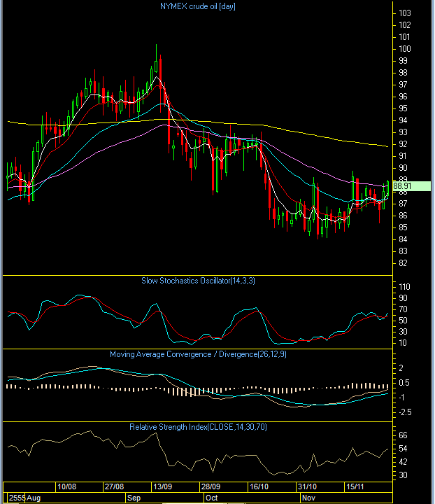Click the Oct month label
Viewport: 435px width, 504px height.
(212, 497)
